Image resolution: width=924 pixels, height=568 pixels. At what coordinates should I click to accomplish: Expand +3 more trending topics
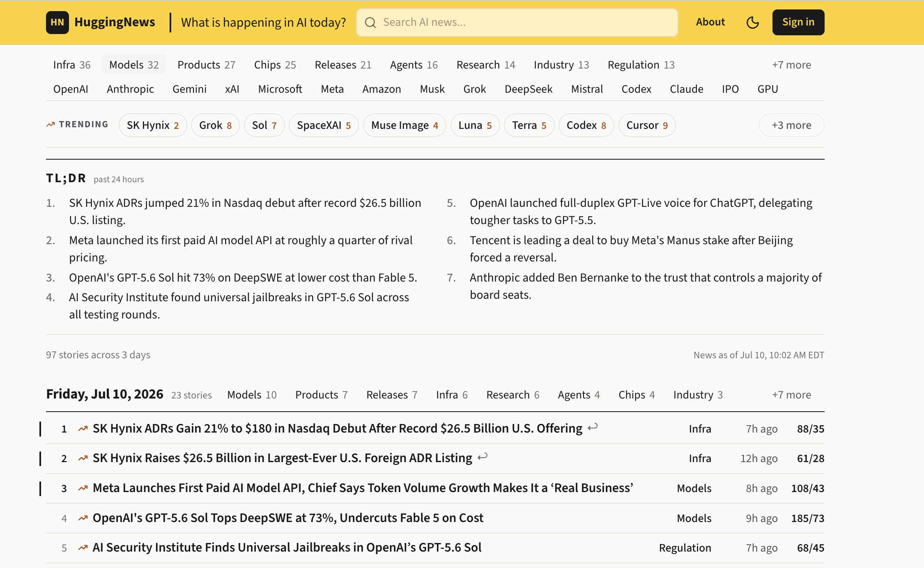[791, 125]
